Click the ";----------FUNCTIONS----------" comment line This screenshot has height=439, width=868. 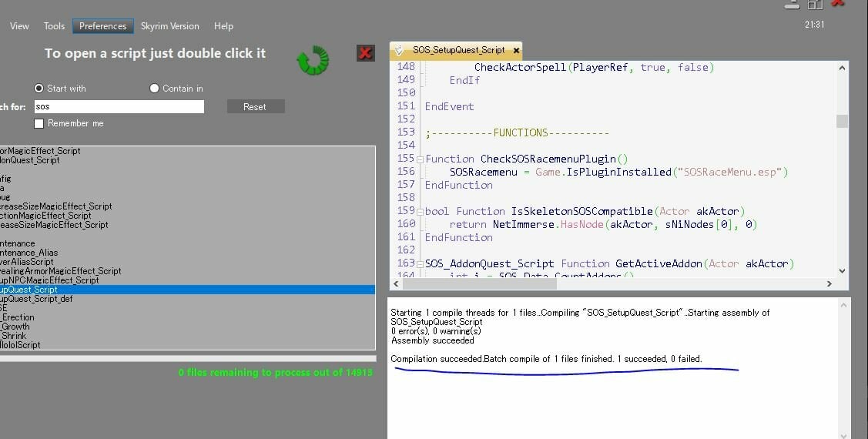pyautogui.click(x=517, y=133)
